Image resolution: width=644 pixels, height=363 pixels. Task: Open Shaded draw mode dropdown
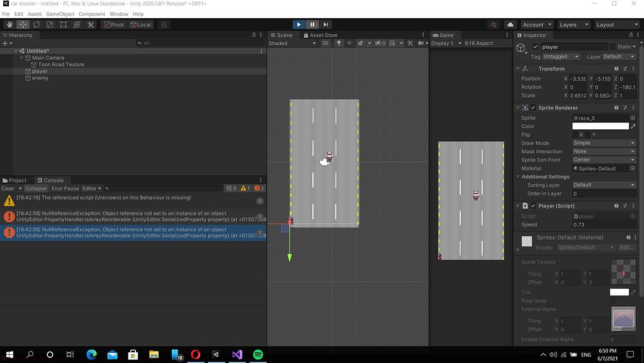pos(292,43)
